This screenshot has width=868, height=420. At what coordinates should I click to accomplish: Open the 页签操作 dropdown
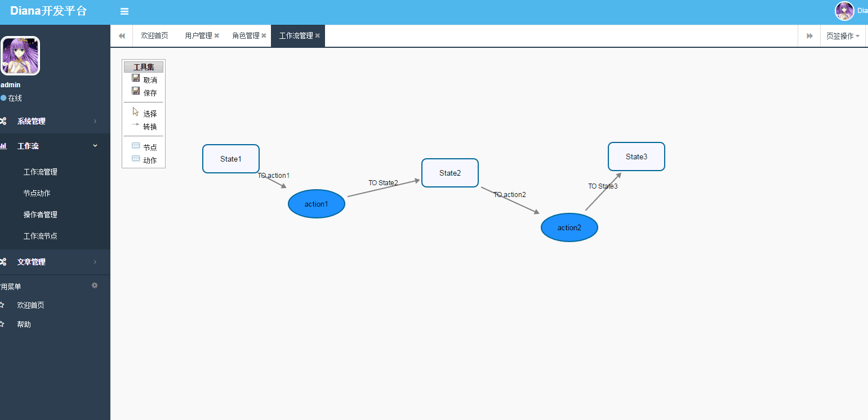(843, 36)
